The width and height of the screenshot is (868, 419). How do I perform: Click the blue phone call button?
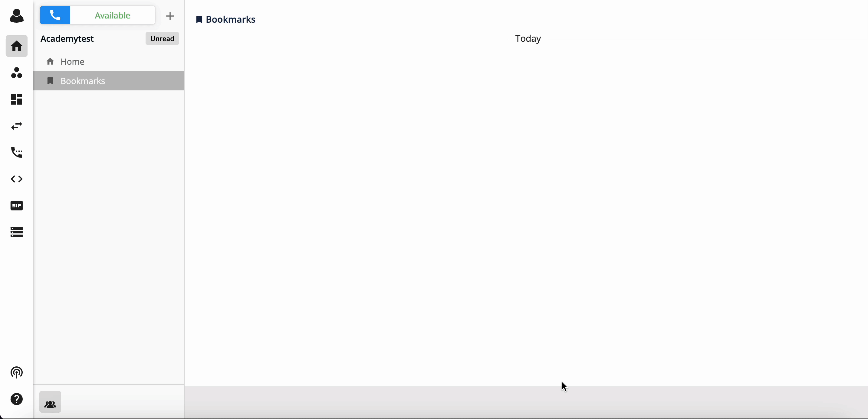(55, 15)
